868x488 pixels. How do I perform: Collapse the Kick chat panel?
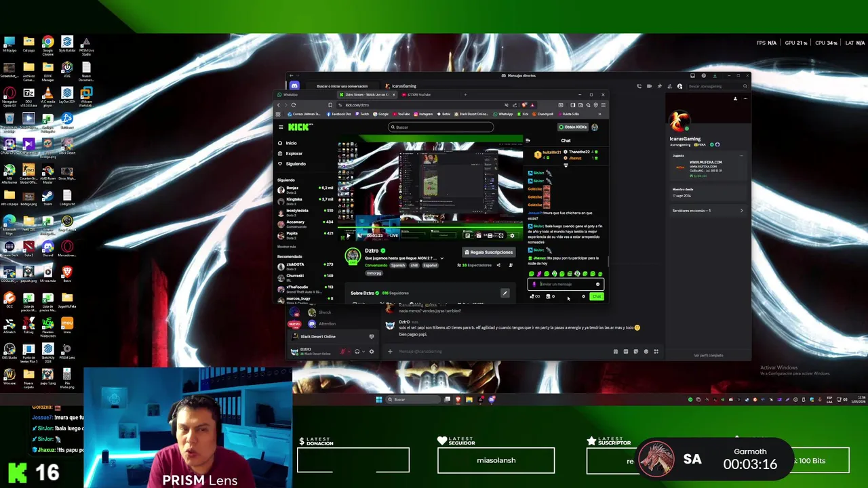528,140
